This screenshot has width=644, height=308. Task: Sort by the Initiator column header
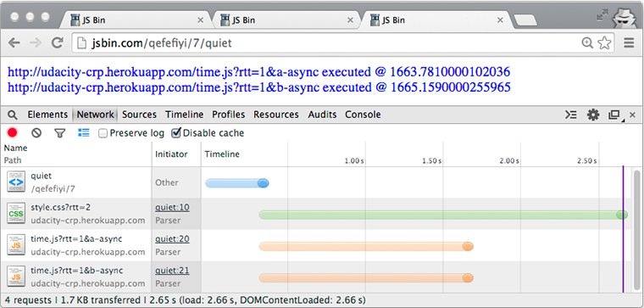click(176, 154)
